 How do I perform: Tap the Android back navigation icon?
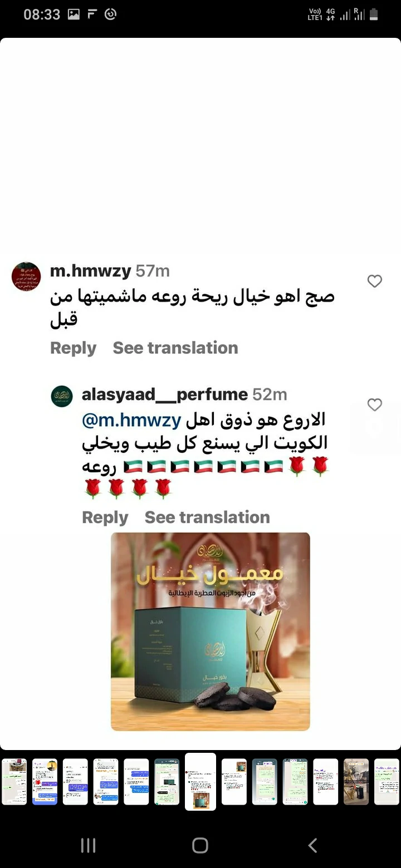(x=312, y=846)
